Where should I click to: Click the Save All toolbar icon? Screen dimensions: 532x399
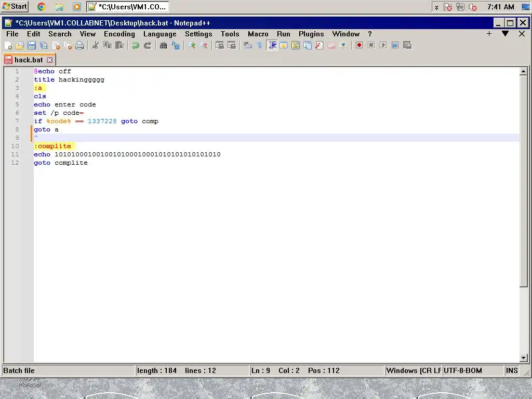tap(44, 46)
